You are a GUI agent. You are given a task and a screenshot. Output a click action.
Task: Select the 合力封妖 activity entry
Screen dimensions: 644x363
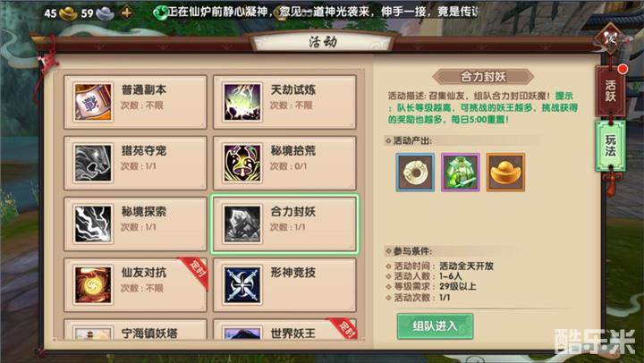[284, 224]
